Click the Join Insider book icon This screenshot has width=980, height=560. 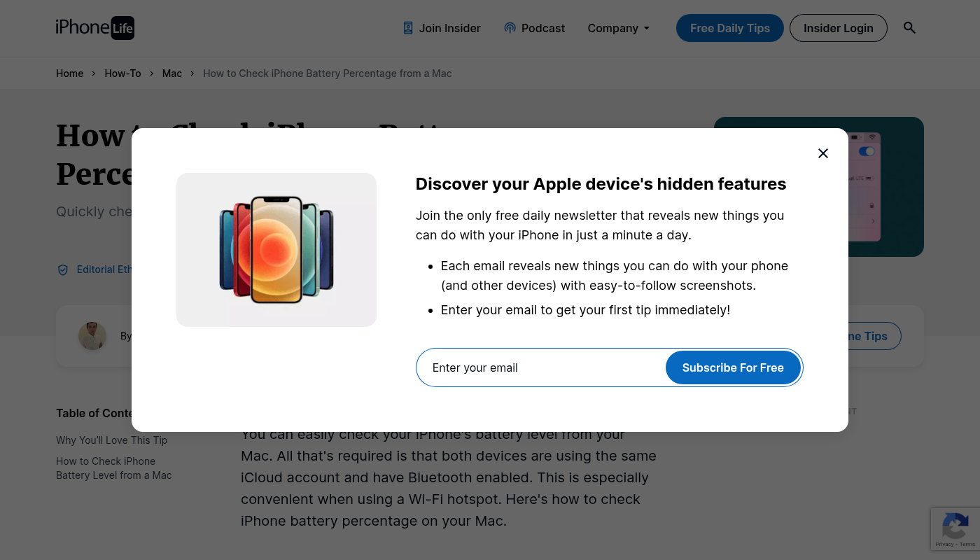point(408,28)
